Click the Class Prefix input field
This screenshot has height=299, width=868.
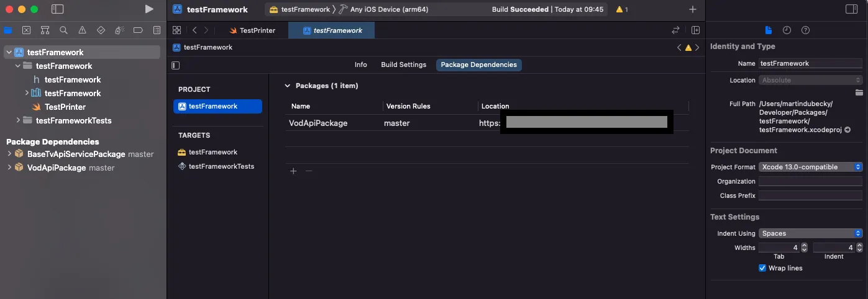pos(811,195)
